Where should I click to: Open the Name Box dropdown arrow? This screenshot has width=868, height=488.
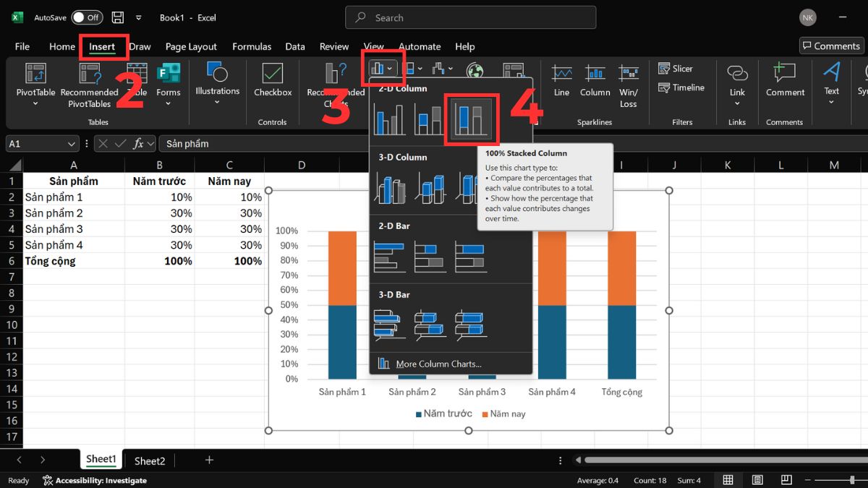71,144
